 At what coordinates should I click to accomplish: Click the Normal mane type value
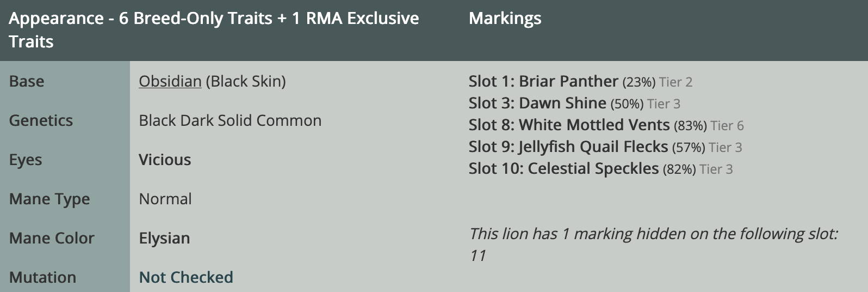[165, 199]
